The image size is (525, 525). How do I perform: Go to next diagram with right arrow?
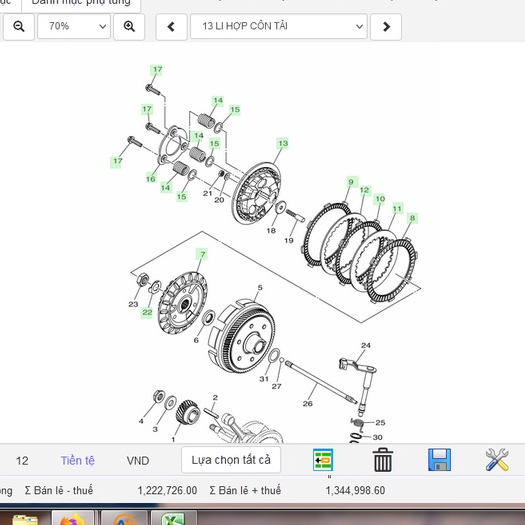pos(386,27)
